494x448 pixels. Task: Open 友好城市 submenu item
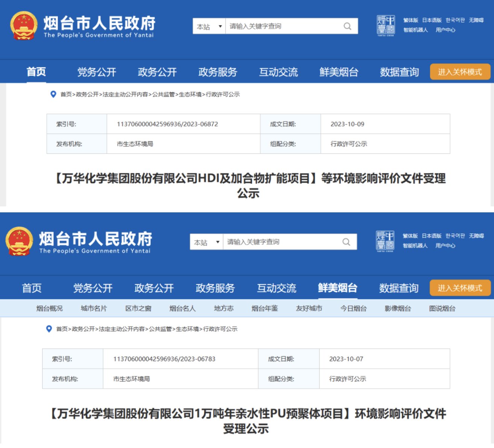click(x=309, y=309)
